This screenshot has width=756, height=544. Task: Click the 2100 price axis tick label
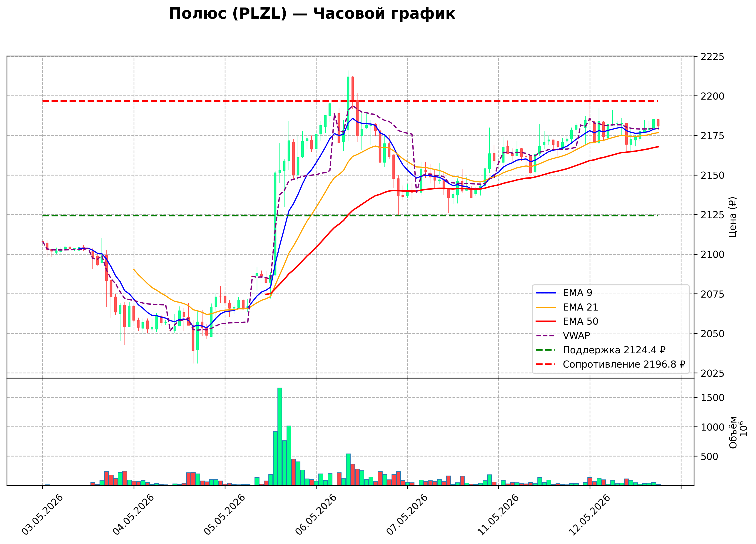(712, 255)
